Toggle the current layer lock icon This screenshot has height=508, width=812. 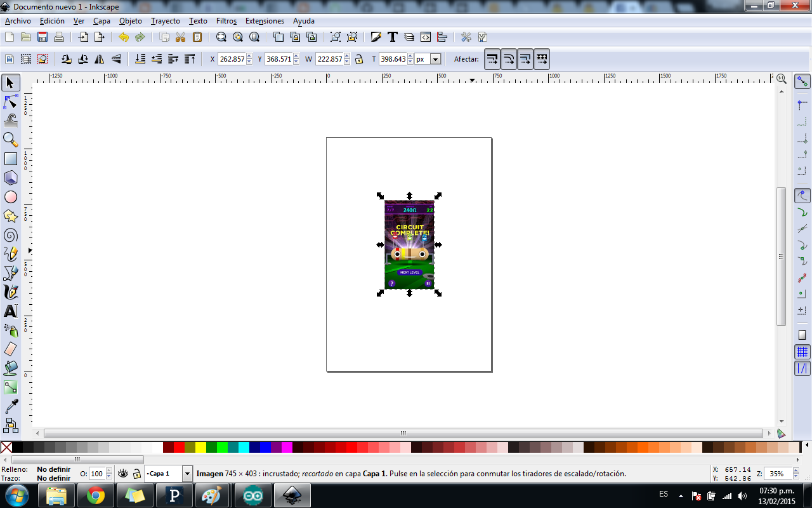pyautogui.click(x=137, y=474)
